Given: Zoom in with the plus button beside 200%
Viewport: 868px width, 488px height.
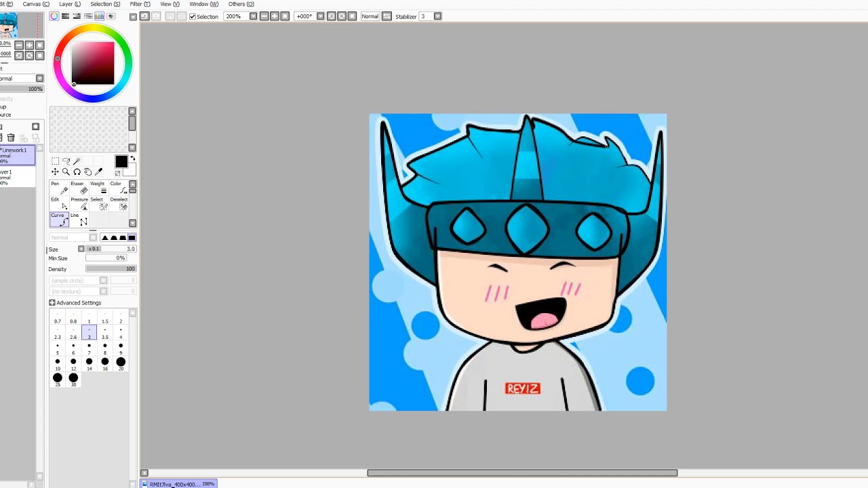Looking at the screenshot, I should click(275, 16).
